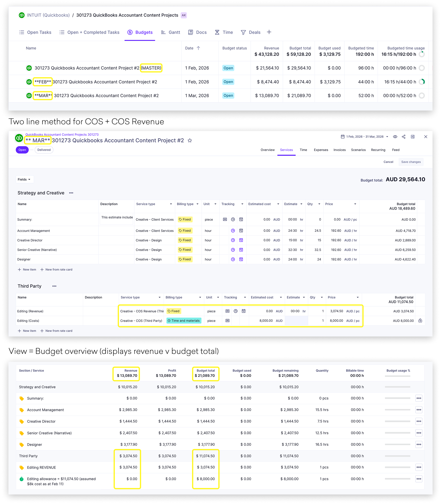Click the Open stage pill in budget panel
The image size is (441, 504).
coord(22,150)
